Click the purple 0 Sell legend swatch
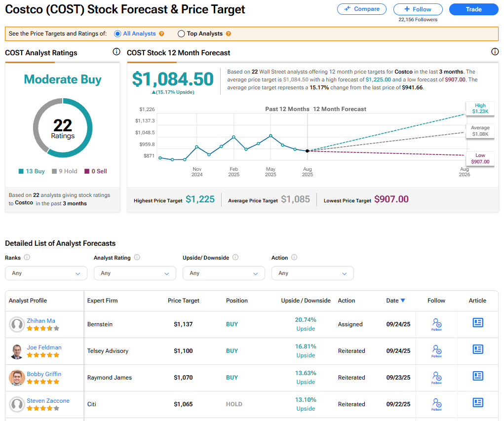504x421 pixels. tap(87, 171)
